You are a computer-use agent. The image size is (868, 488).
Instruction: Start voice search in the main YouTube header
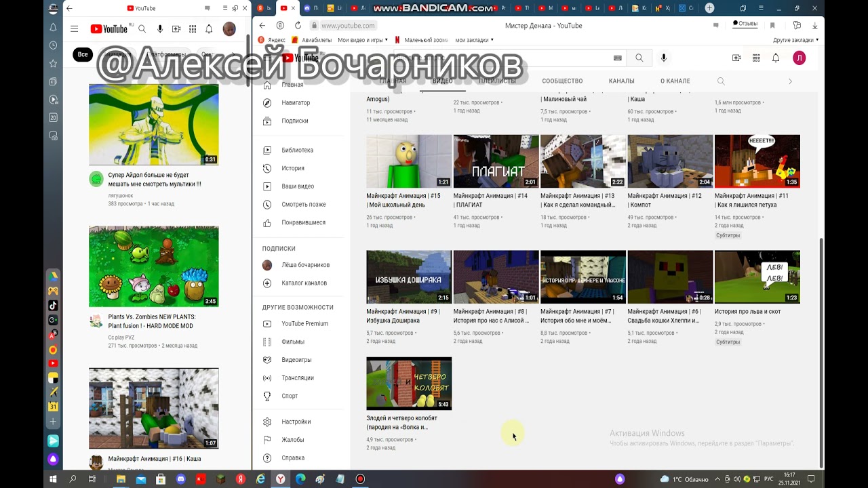pos(664,58)
